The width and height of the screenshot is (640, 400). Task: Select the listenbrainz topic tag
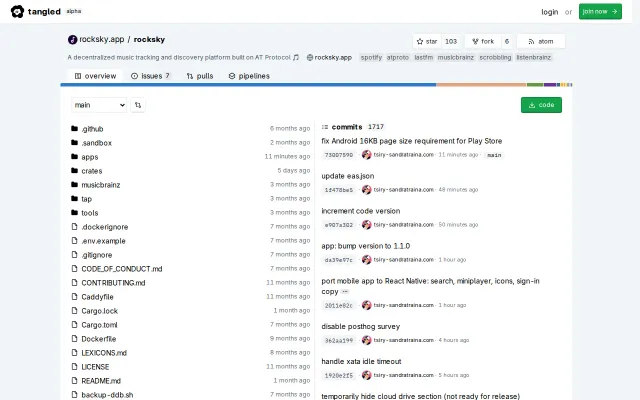[533, 58]
